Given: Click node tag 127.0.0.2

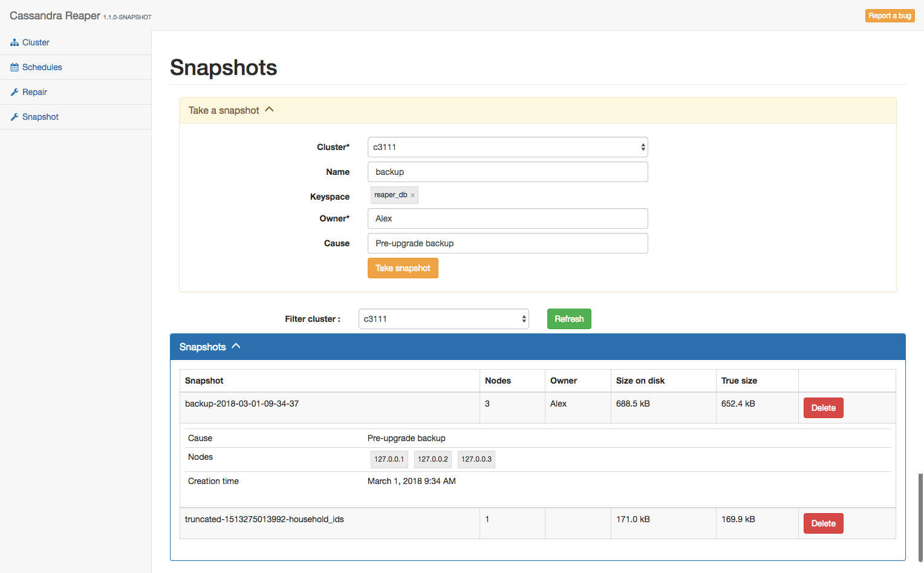Looking at the screenshot, I should click(433, 459).
